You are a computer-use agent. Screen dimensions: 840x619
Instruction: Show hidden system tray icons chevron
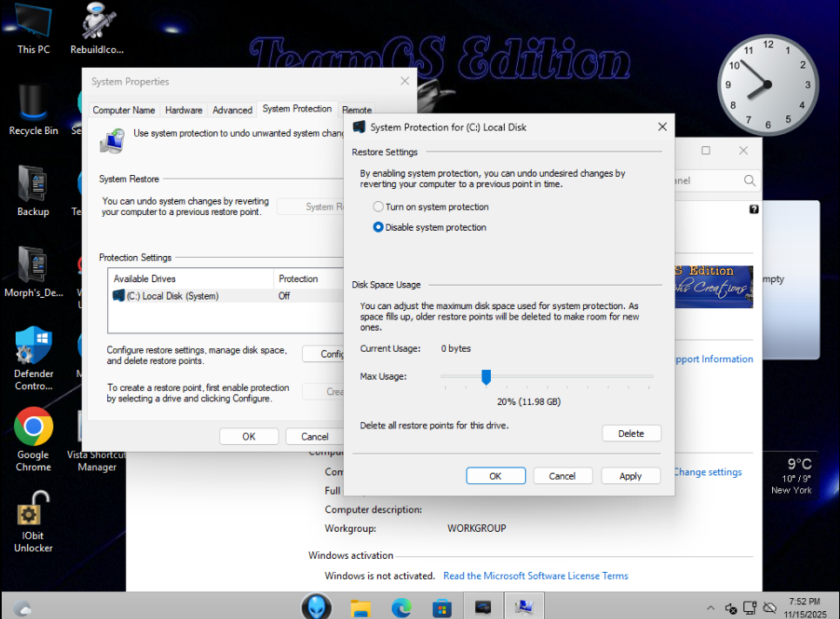tap(710, 608)
